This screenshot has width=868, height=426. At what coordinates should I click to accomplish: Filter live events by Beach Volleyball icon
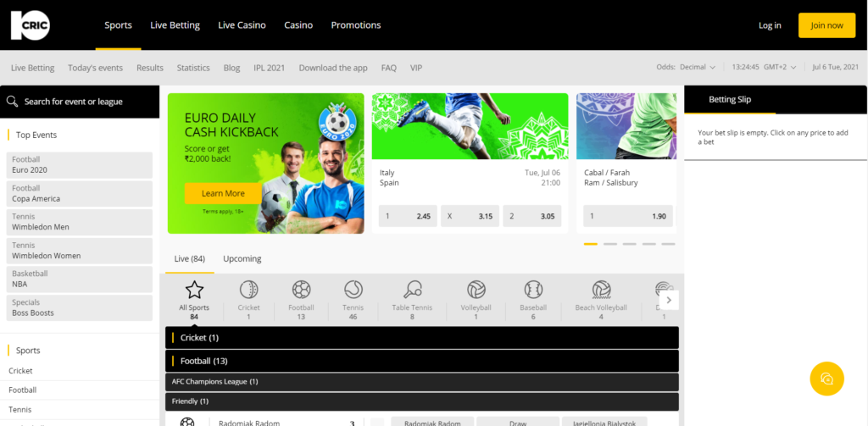click(x=601, y=290)
